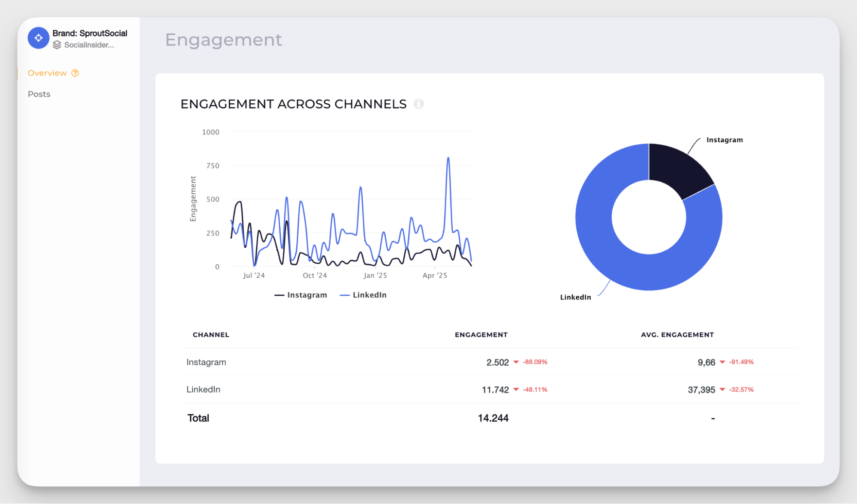The image size is (857, 504).
Task: Sort by the Engagement column header
Action: [481, 335]
